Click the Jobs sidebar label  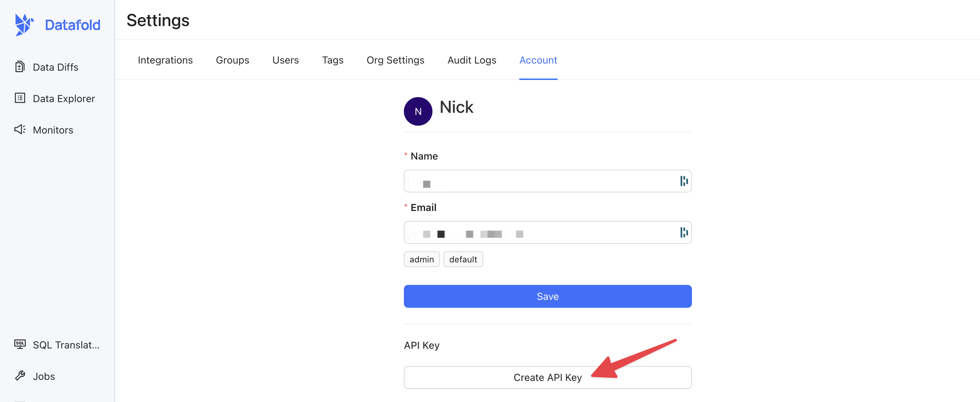(44, 376)
